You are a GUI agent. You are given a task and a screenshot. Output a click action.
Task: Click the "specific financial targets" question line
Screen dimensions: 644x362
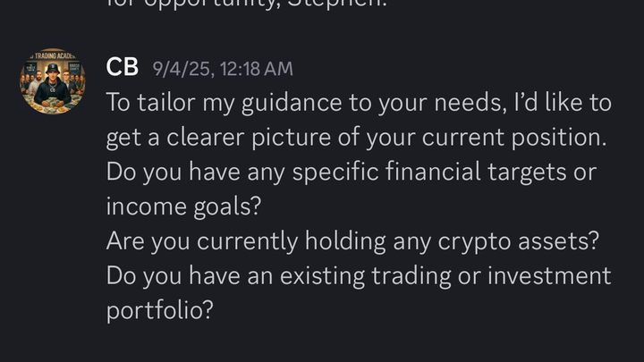coord(351,172)
